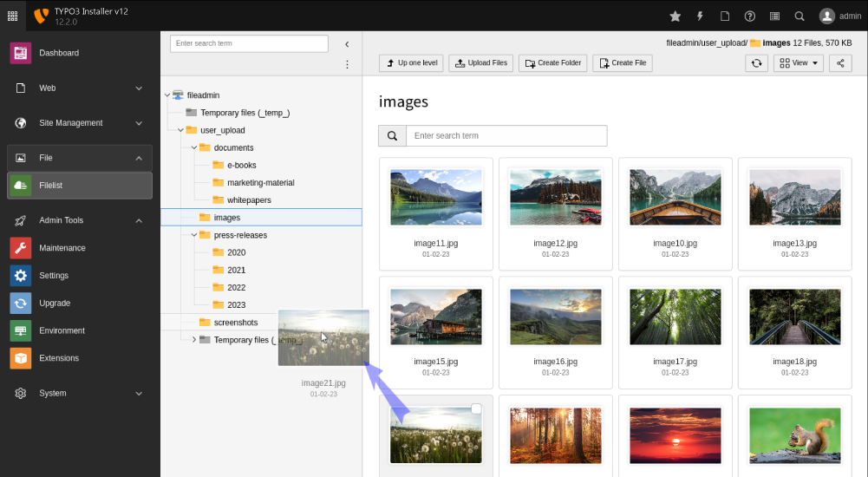This screenshot has height=477, width=868.
Task: Click the Create Folder button
Action: tap(553, 63)
